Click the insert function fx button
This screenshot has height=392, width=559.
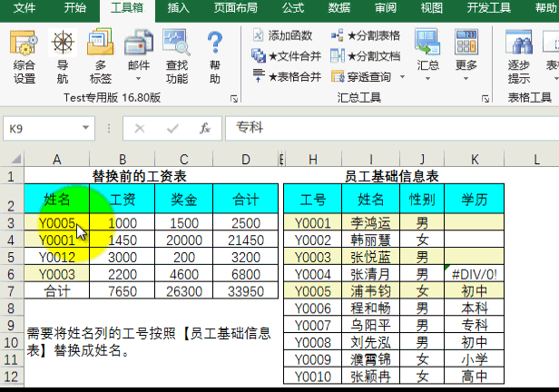(205, 129)
